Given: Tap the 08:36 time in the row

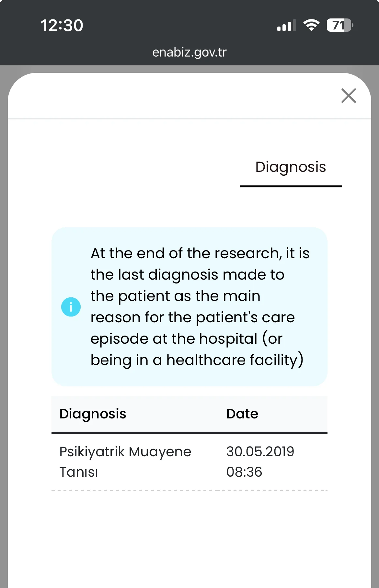Looking at the screenshot, I should point(244,472).
